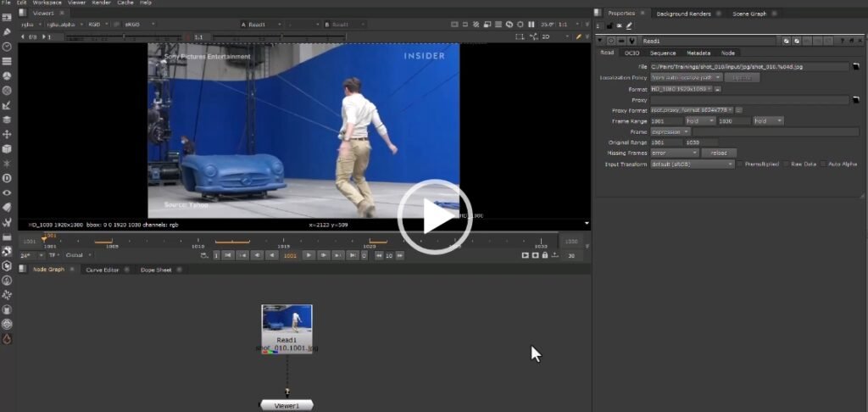Click the paint pencil icon in Properties toolbar
This screenshot has height=412, width=868.
pos(629,25)
